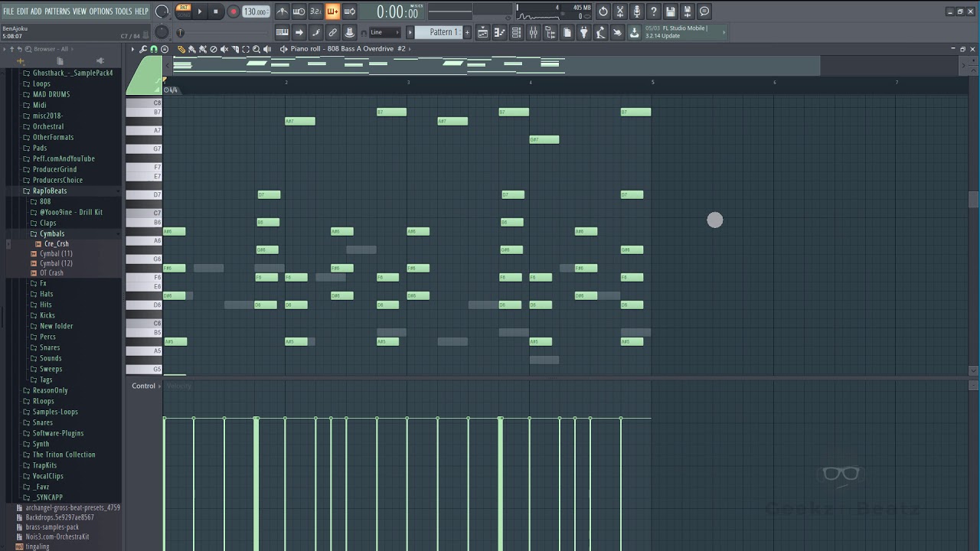The width and height of the screenshot is (980, 551).
Task: Toggle overdub blend recording mode
Action: click(333, 11)
